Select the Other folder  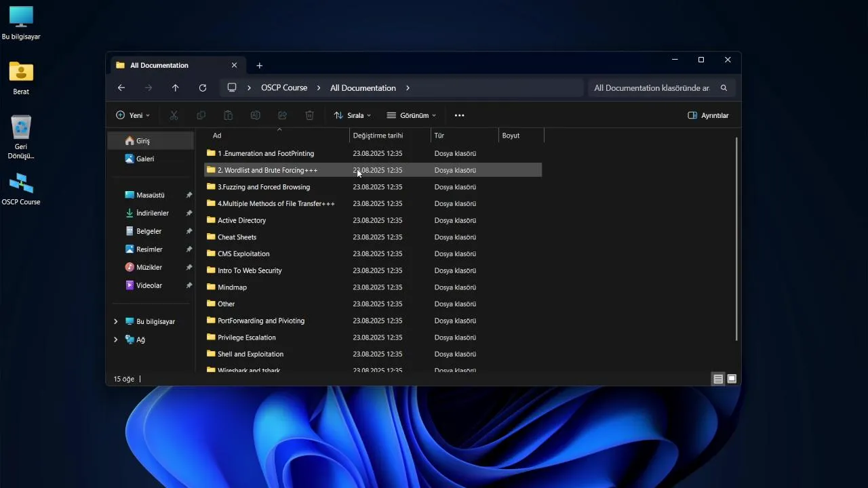click(x=373, y=304)
